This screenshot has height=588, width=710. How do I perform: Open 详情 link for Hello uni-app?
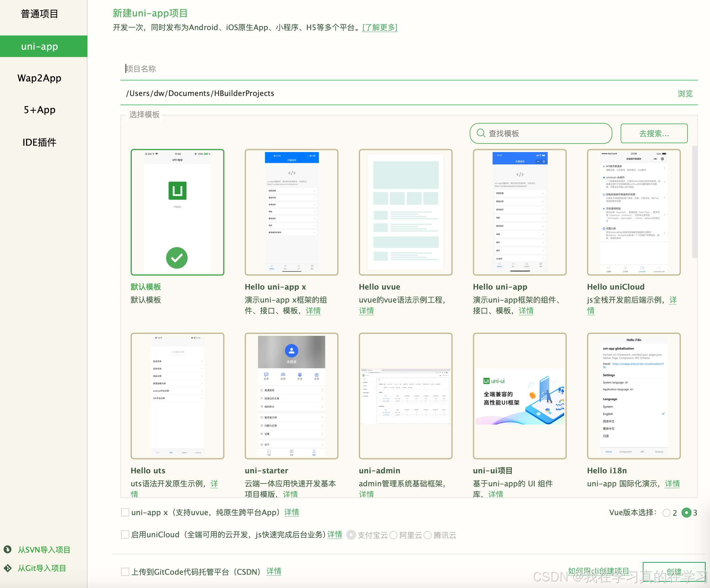[526, 310]
